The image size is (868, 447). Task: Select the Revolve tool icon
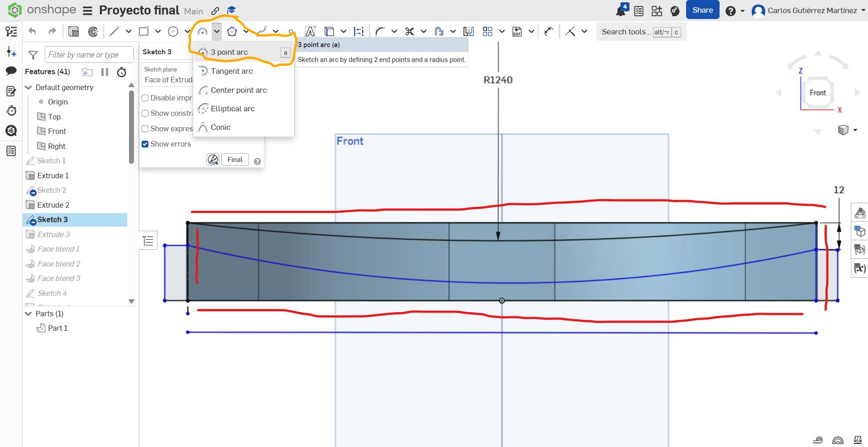pyautogui.click(x=93, y=31)
